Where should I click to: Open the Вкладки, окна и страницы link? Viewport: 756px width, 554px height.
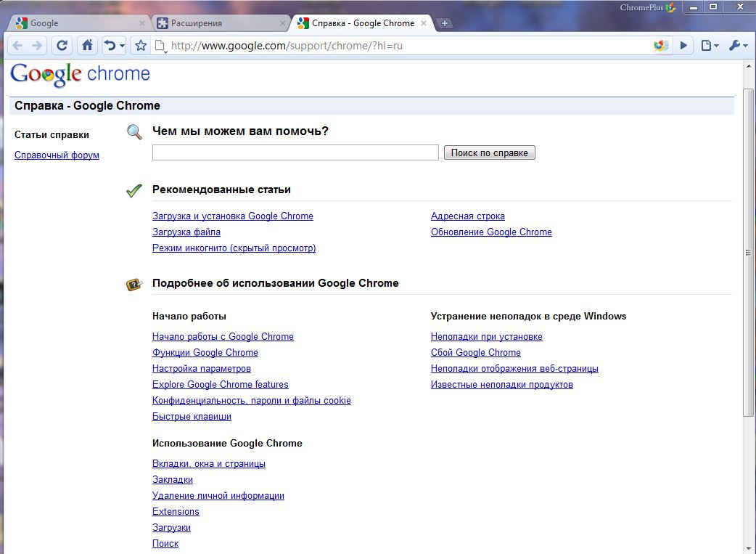209,464
